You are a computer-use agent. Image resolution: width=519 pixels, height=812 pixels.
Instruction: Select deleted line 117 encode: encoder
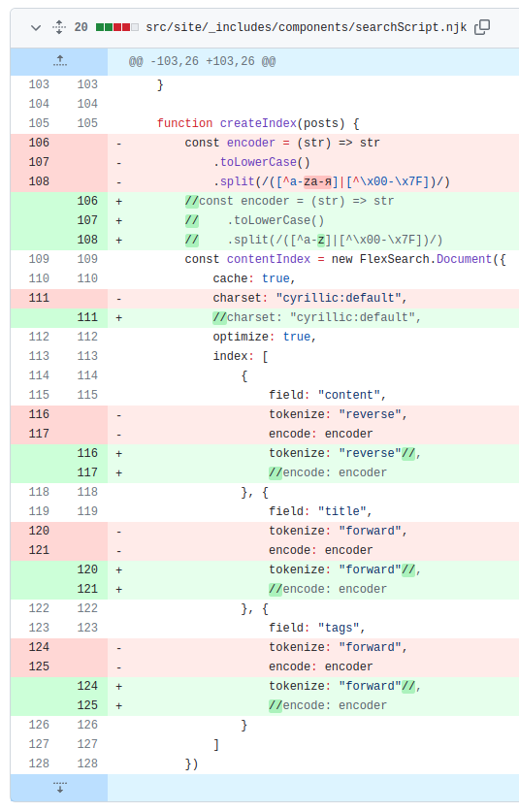(x=321, y=434)
